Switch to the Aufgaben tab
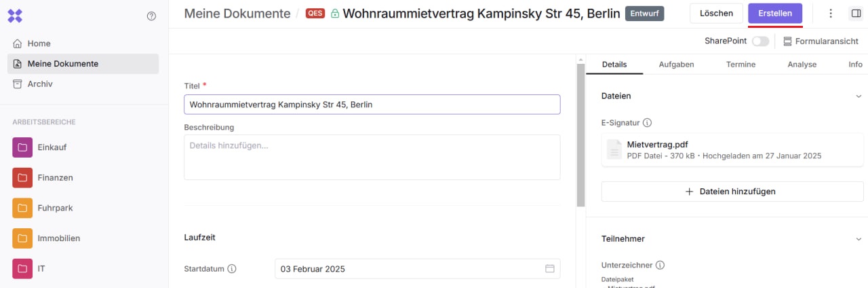The width and height of the screenshot is (868, 288). click(x=676, y=65)
